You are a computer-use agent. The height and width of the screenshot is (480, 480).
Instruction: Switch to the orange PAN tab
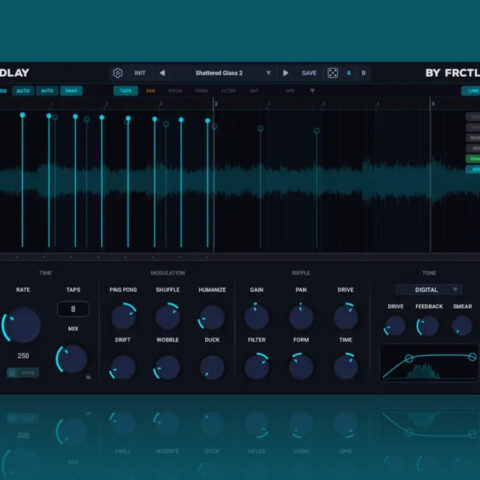pos(150,91)
